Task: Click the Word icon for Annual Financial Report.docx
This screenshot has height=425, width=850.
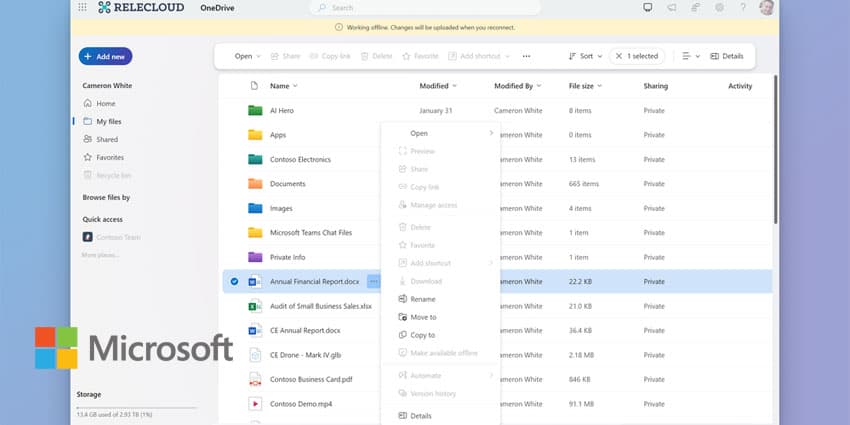Action: point(255,281)
